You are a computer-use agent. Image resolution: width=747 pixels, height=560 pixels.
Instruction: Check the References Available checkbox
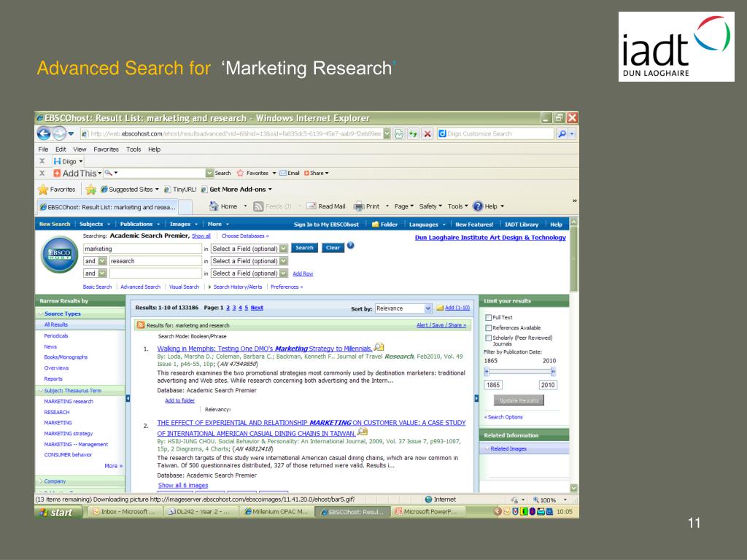point(488,328)
